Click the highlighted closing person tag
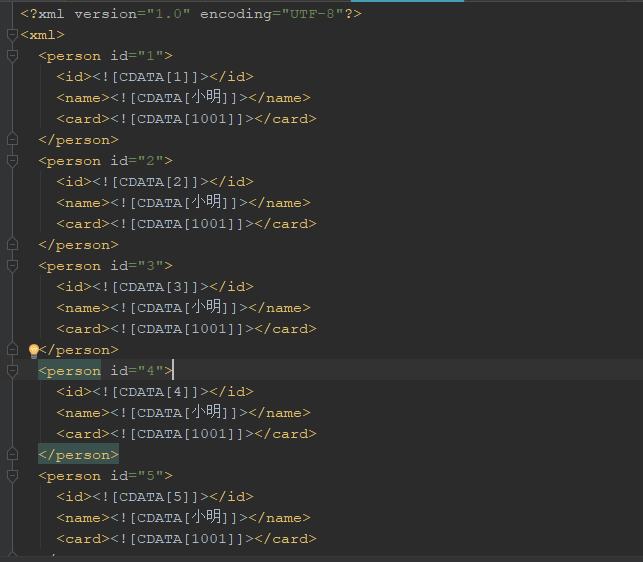The image size is (643, 562). 78,455
